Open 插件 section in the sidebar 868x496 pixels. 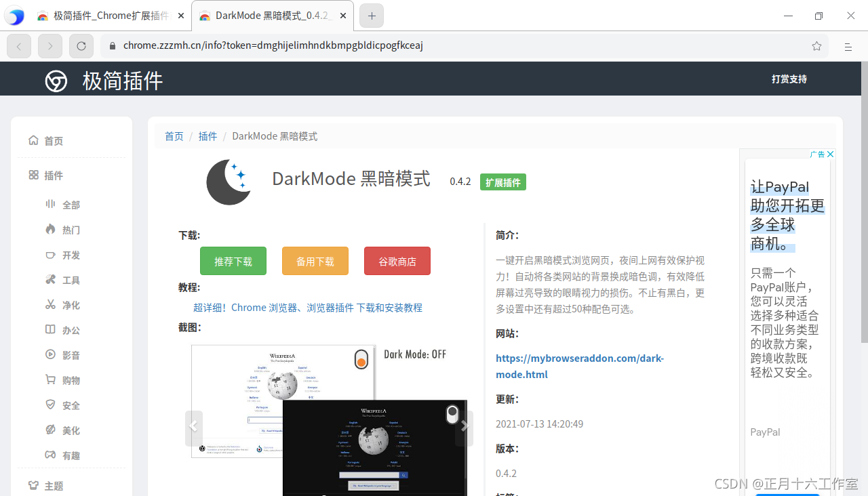[x=54, y=175]
